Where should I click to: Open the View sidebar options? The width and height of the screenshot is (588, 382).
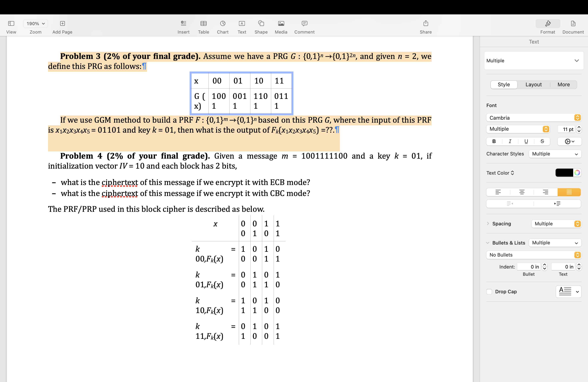point(11,24)
